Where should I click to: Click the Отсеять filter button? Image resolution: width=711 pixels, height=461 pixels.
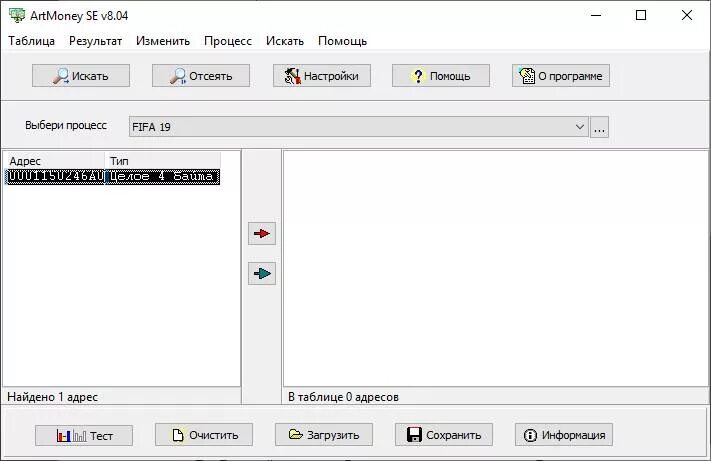click(x=201, y=76)
